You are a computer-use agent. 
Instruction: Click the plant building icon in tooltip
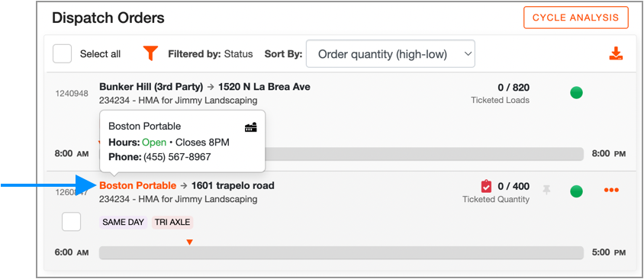[251, 127]
